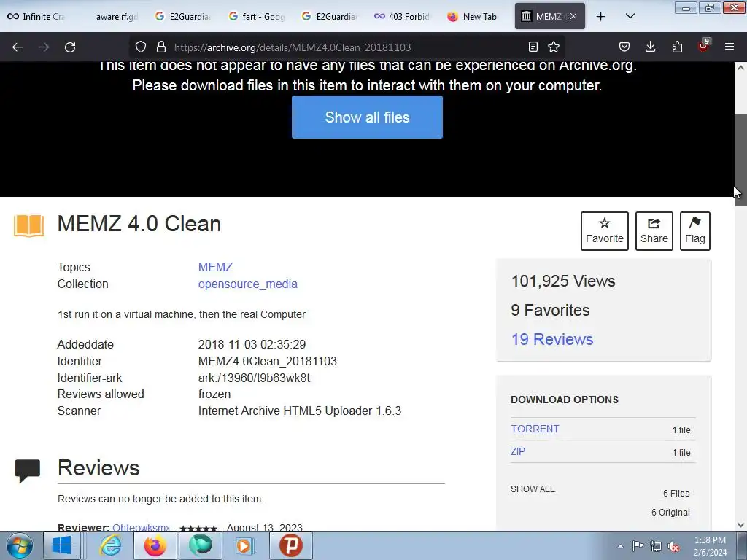Reload the current page
The width and height of the screenshot is (747, 560).
[x=70, y=47]
